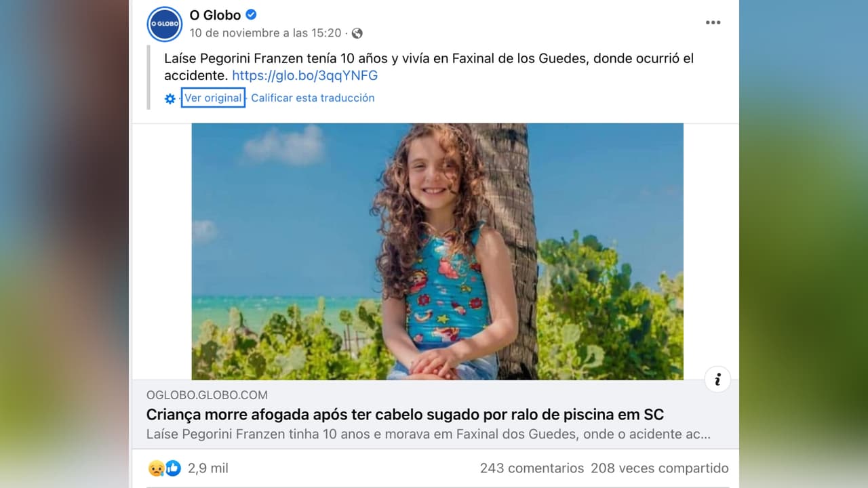Click Calificar esta traducción link
This screenshot has height=488, width=868.
tap(313, 98)
